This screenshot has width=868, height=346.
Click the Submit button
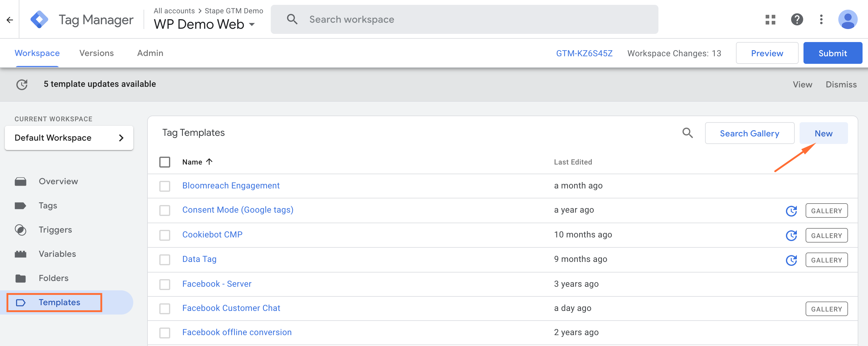(833, 53)
